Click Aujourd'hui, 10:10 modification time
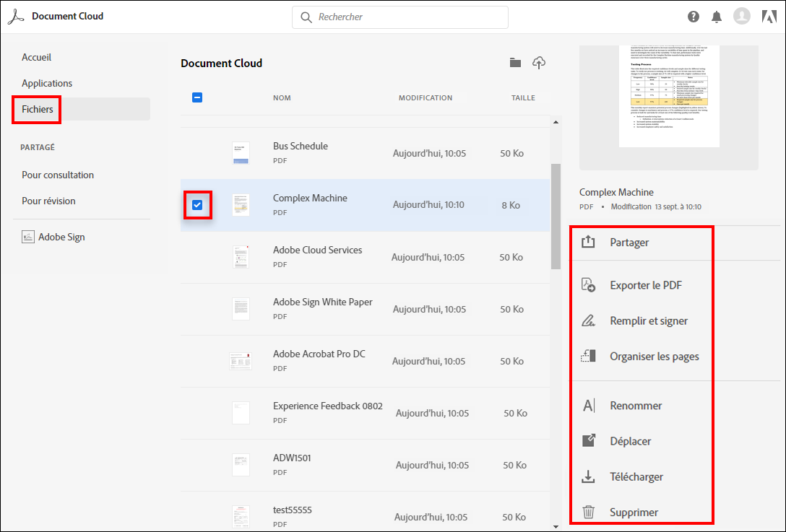Viewport: 786px width, 532px height. (x=428, y=204)
